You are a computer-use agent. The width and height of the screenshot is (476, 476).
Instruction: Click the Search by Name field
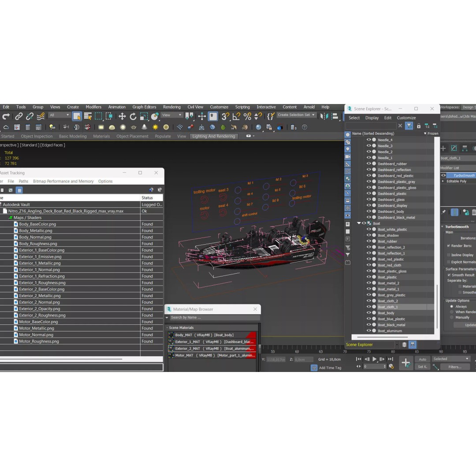coord(215,317)
